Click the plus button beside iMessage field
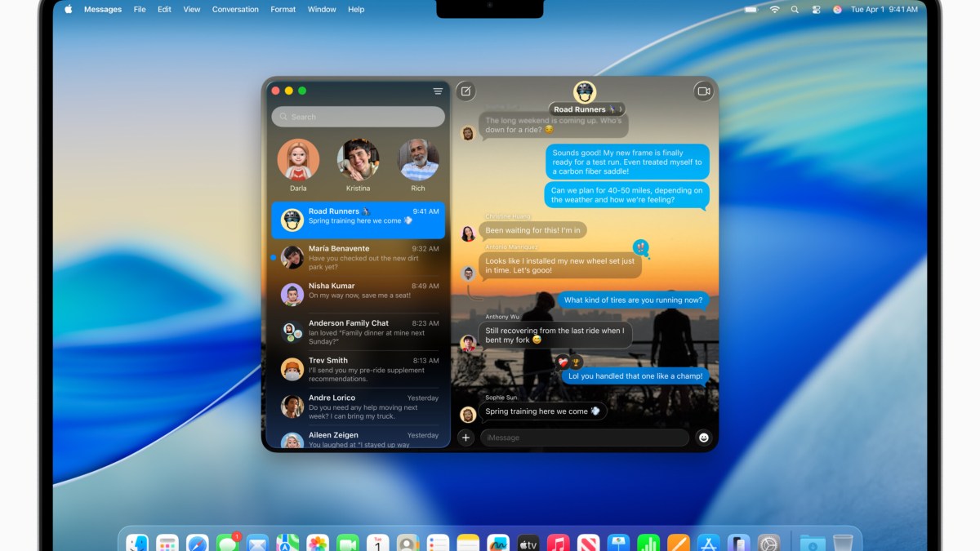 [465, 438]
